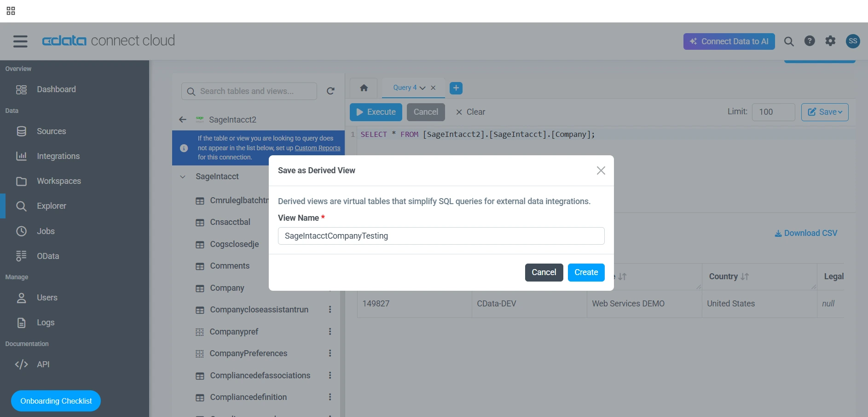Click the SS user avatar
Screen dimensions: 868x417
point(852,41)
